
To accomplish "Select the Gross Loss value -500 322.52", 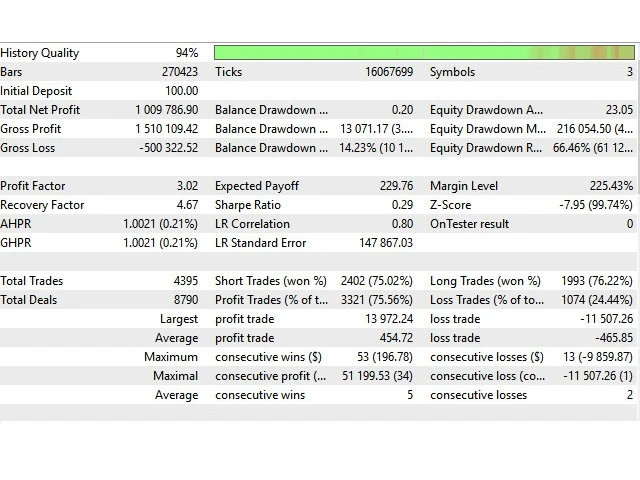I will tap(166, 148).
